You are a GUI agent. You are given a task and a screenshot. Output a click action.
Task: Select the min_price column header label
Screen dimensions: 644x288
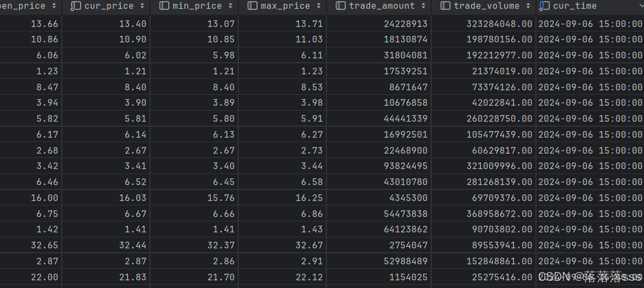tap(197, 6)
